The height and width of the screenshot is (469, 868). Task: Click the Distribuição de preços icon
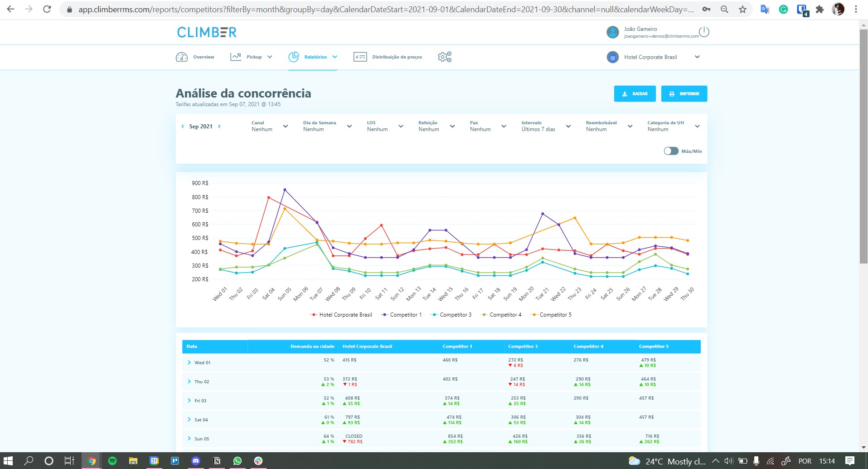(360, 57)
